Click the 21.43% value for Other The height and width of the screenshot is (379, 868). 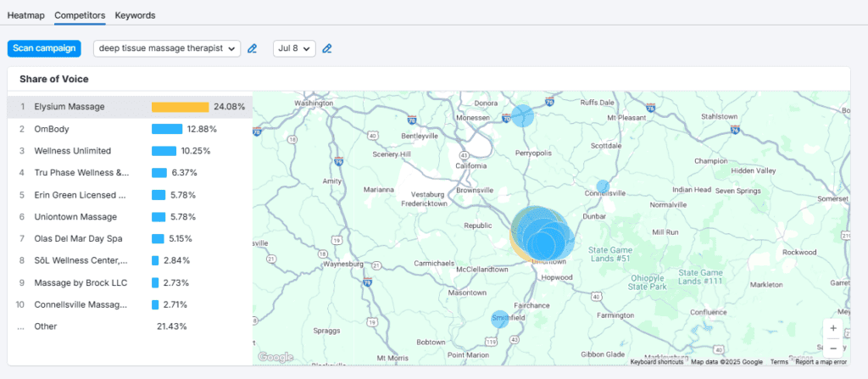[x=171, y=326]
